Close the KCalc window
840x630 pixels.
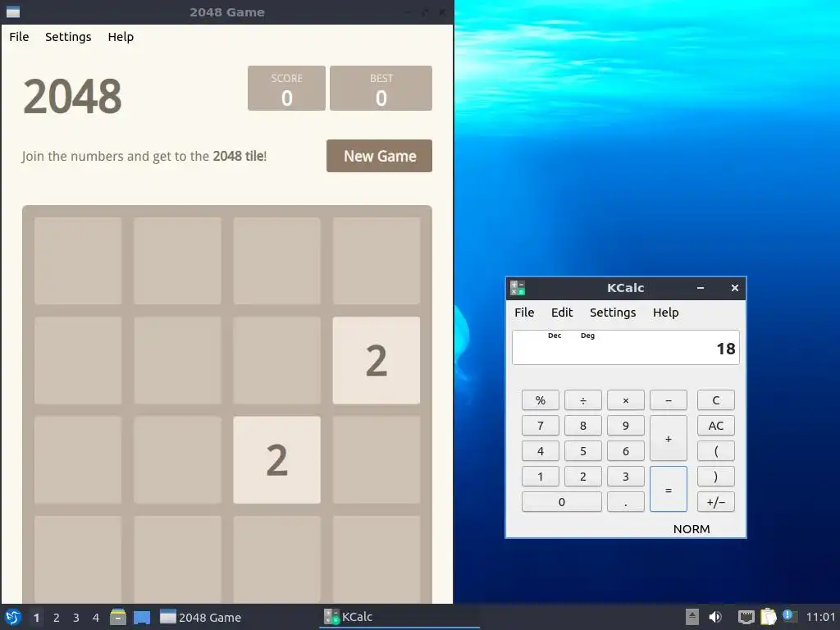pos(735,288)
